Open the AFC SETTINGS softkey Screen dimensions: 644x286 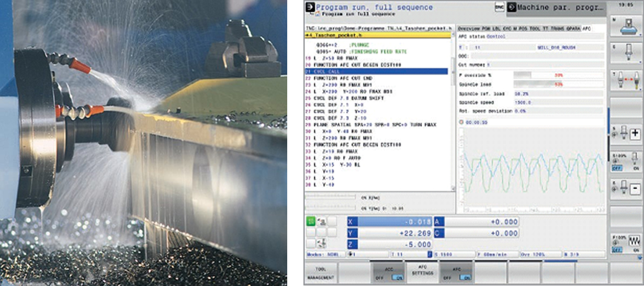point(422,273)
